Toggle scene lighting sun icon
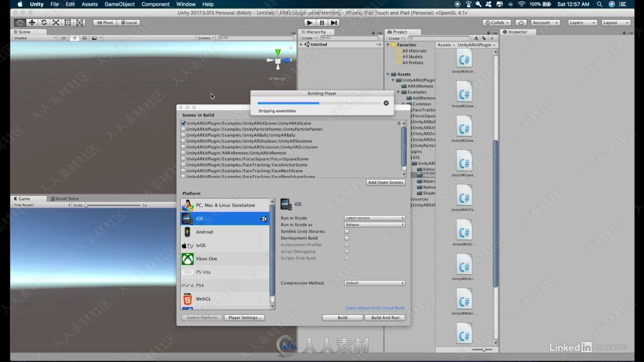The width and height of the screenshot is (644, 362). click(x=75, y=38)
